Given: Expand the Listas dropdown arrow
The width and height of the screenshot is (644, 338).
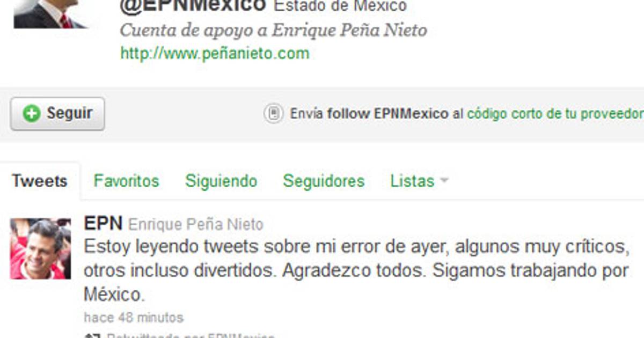Looking at the screenshot, I should pos(443,181).
